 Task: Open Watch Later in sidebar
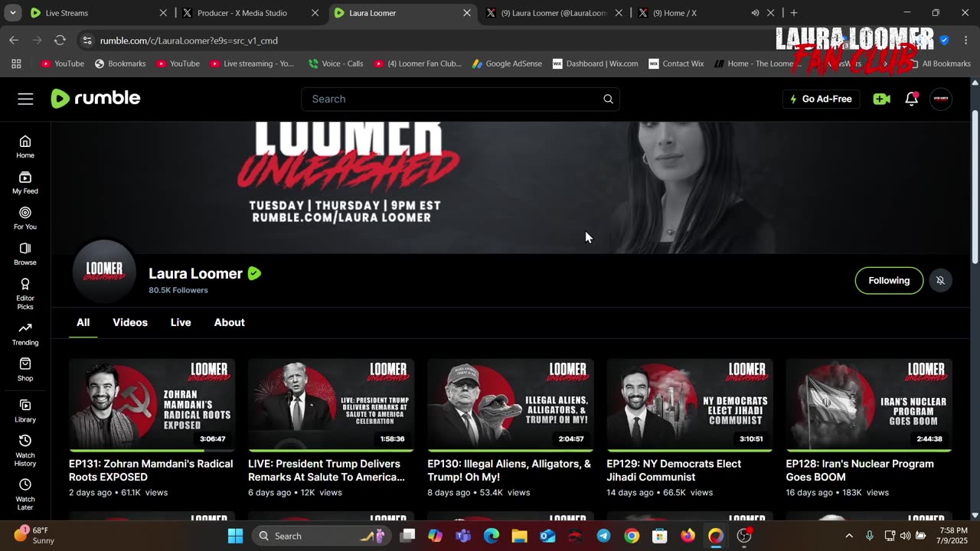click(25, 495)
